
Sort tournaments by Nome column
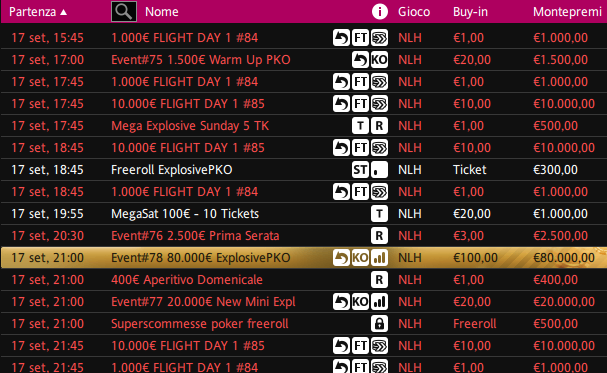click(161, 12)
